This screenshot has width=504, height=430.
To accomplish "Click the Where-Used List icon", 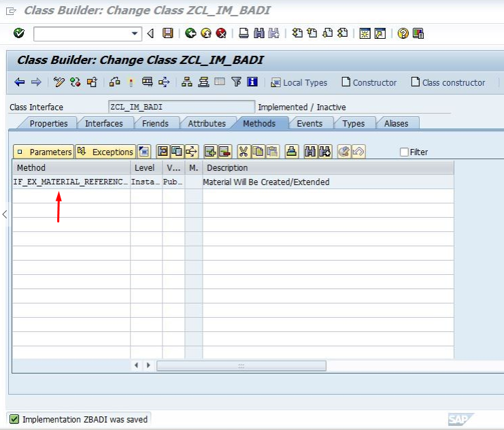I will coord(164,82).
